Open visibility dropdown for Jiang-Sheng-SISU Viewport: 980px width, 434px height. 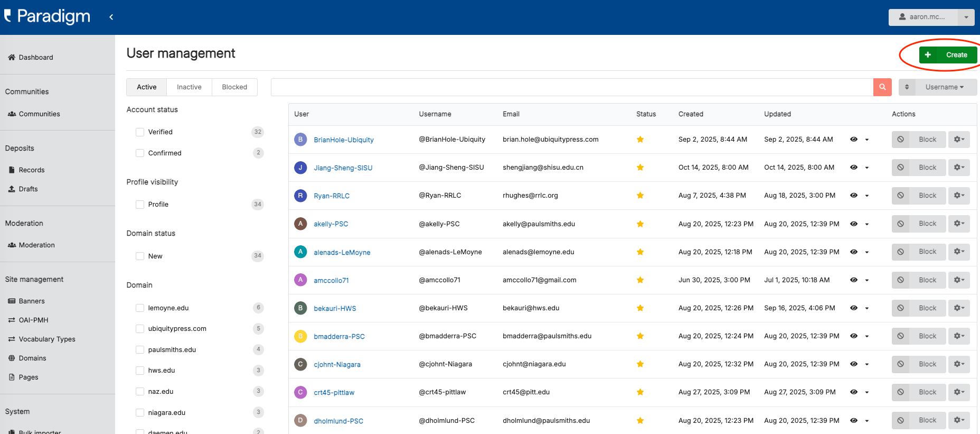coord(866,168)
